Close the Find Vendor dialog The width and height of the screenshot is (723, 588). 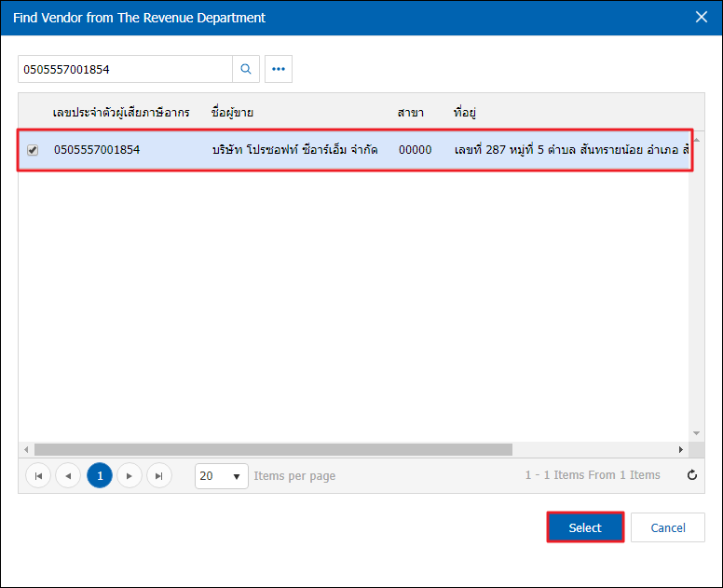[702, 17]
